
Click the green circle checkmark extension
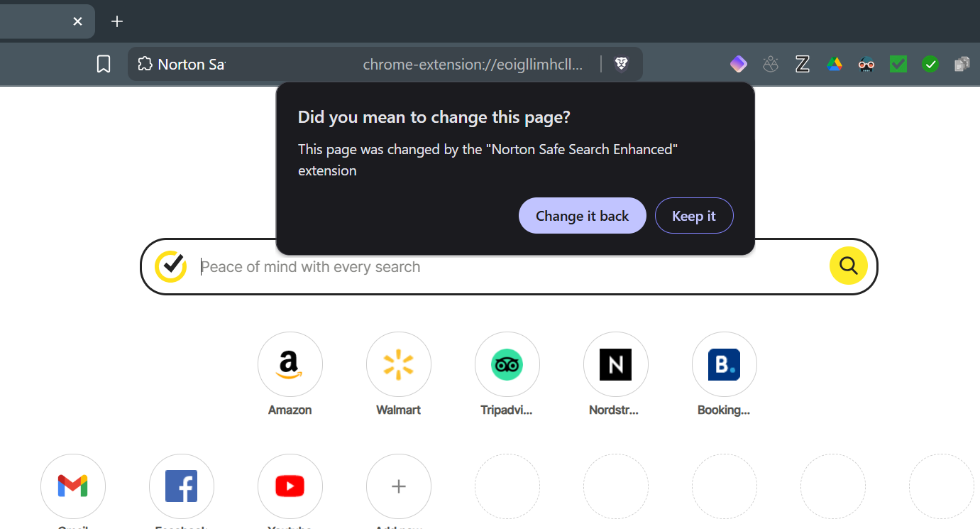pyautogui.click(x=930, y=65)
